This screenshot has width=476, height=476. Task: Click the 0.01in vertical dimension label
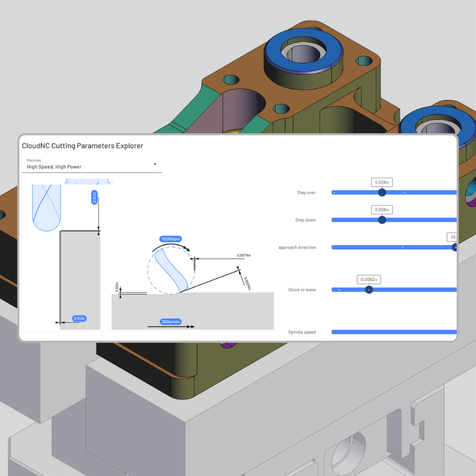coord(95,197)
